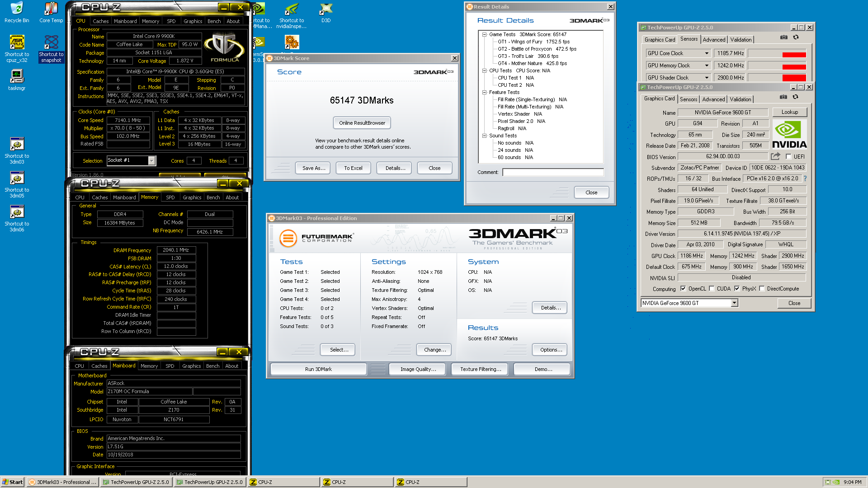Open the GPU Memory Clock sensor dropdown
The height and width of the screenshot is (488, 868).
(707, 66)
